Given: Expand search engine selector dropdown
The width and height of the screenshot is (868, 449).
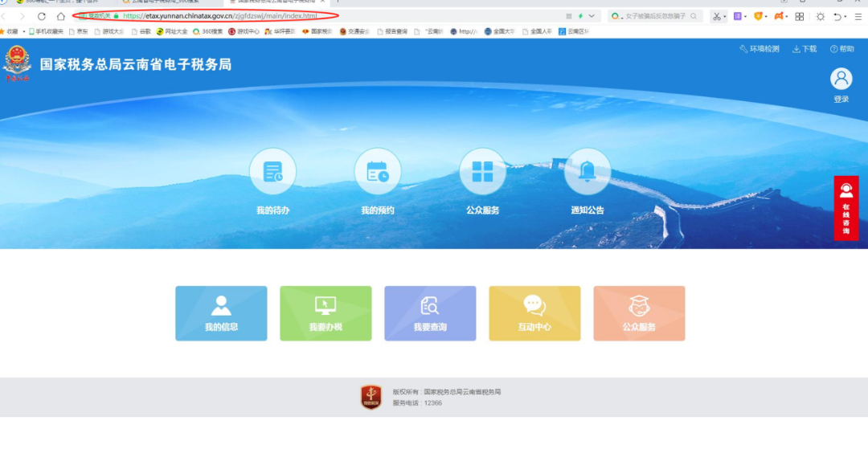Looking at the screenshot, I should point(622,18).
